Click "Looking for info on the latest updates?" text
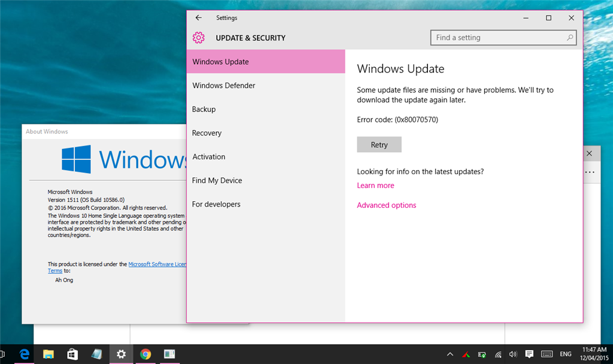 [420, 172]
